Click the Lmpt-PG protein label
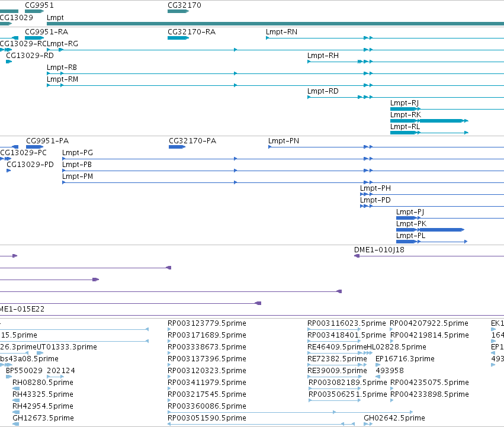Screen dimensions: 504x427 coord(78,153)
